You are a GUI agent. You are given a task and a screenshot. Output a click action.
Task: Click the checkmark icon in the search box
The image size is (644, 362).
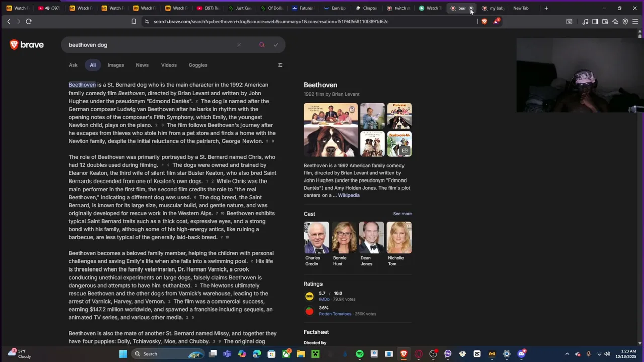(x=276, y=45)
